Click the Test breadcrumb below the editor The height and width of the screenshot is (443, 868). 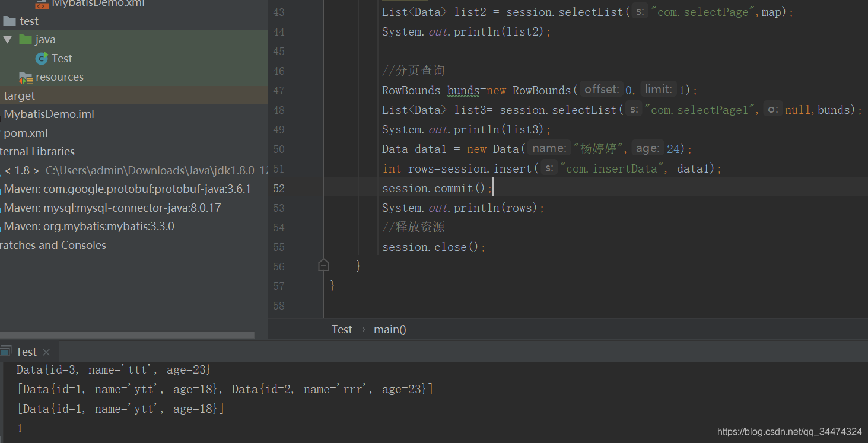pyautogui.click(x=342, y=329)
